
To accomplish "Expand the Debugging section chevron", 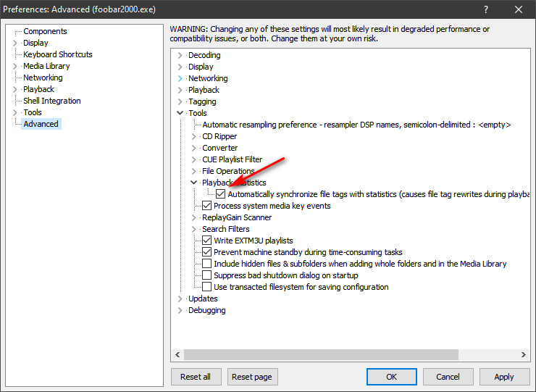I will click(180, 310).
